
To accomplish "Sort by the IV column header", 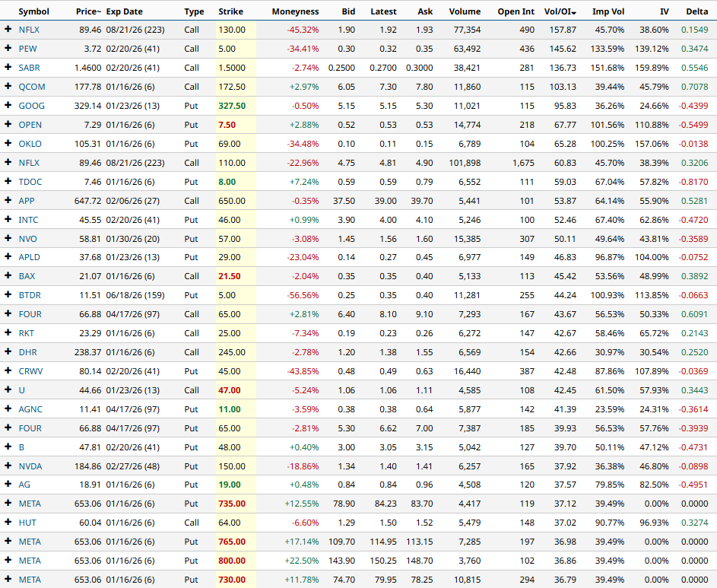I will click(665, 11).
